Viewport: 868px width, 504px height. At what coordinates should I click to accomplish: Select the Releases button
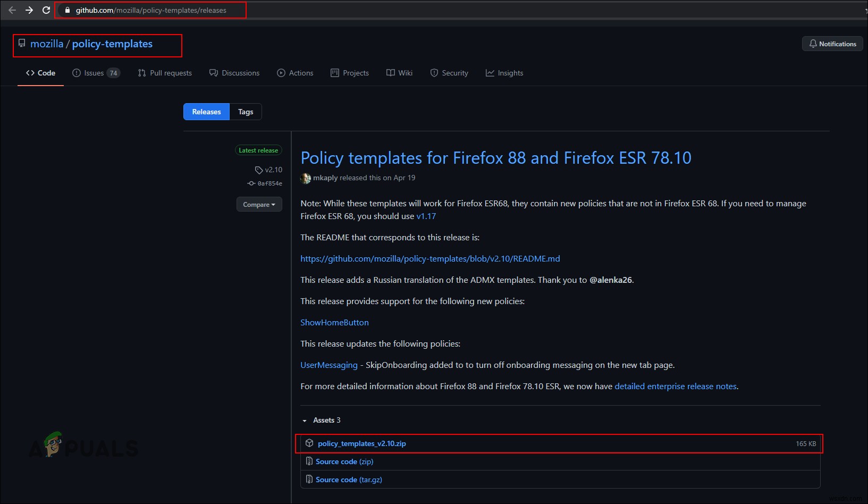pos(206,112)
